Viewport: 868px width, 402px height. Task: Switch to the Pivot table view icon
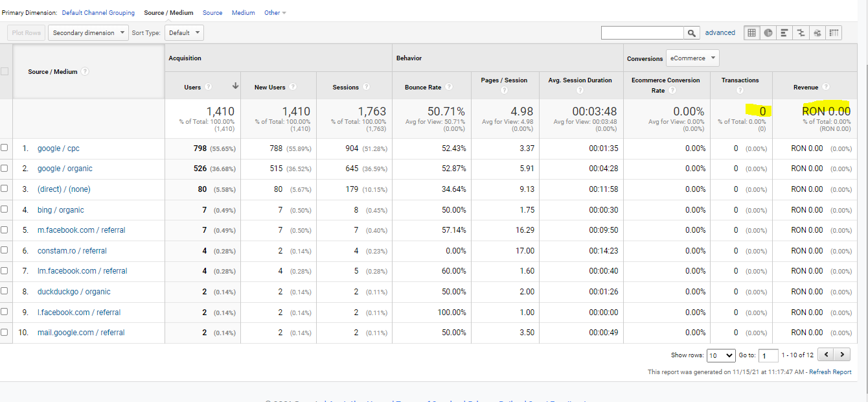pos(834,32)
